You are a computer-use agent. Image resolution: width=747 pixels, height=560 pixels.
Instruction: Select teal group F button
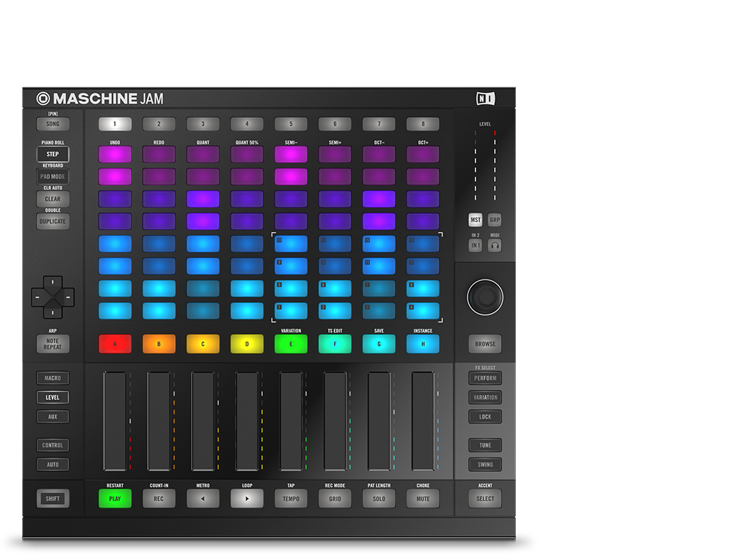(335, 344)
